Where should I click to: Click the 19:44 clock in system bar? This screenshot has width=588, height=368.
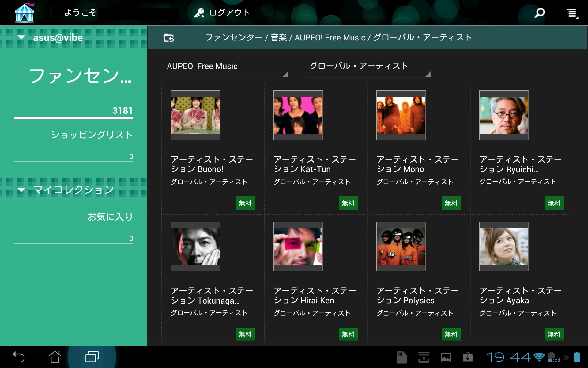click(x=508, y=357)
